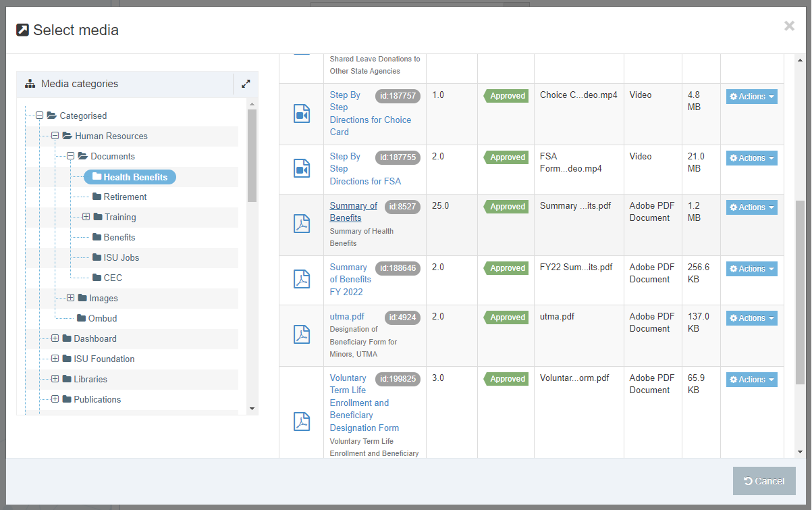Open Actions dropdown for utma.pdf

tap(751, 318)
